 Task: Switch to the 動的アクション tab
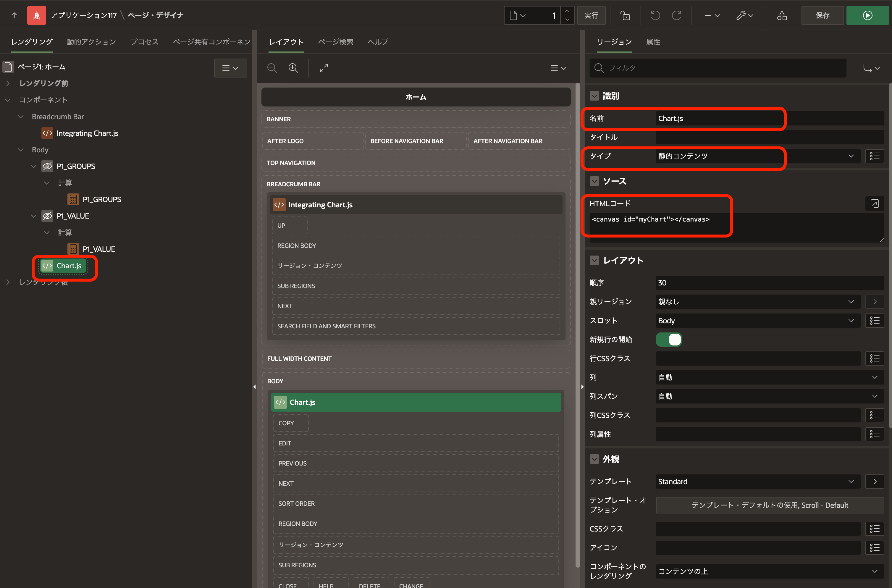(91, 42)
